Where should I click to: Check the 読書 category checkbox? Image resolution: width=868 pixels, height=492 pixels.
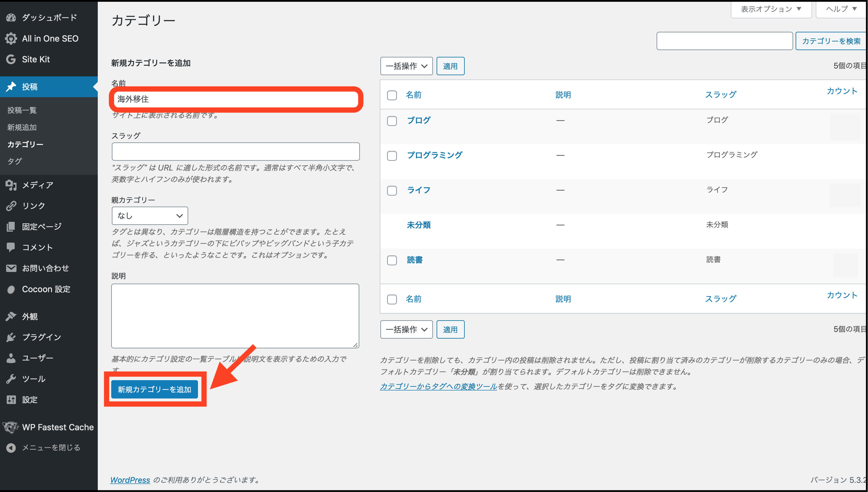[392, 260]
